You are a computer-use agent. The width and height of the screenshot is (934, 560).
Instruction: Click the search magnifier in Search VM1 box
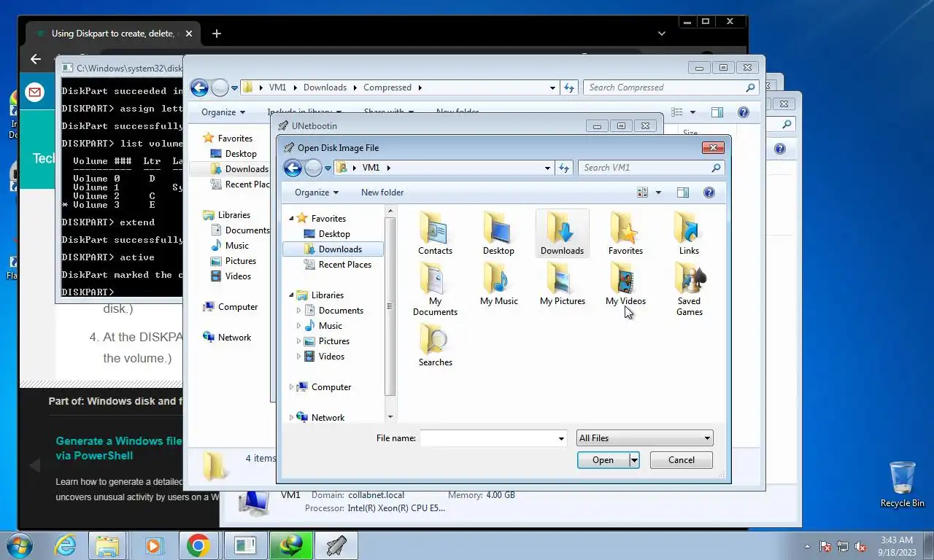[x=716, y=168]
